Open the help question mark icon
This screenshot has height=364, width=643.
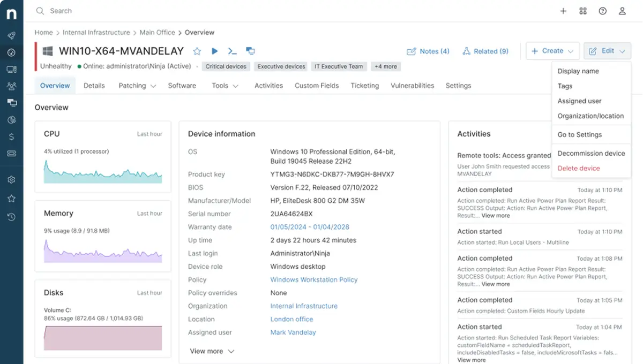(x=603, y=11)
